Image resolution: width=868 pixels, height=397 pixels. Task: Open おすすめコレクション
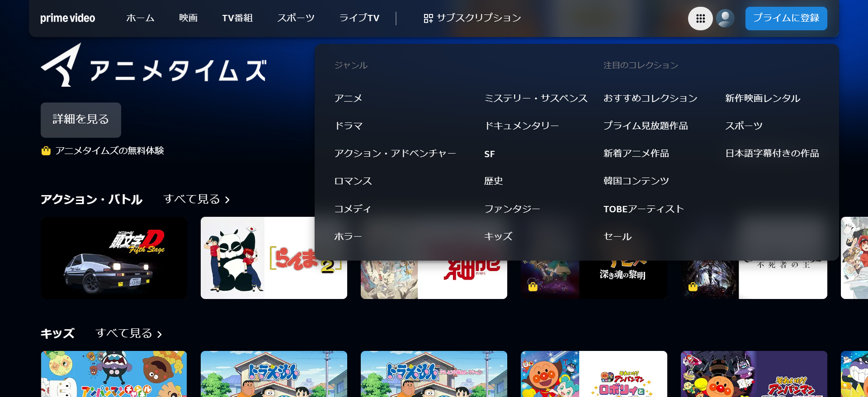pyautogui.click(x=651, y=98)
